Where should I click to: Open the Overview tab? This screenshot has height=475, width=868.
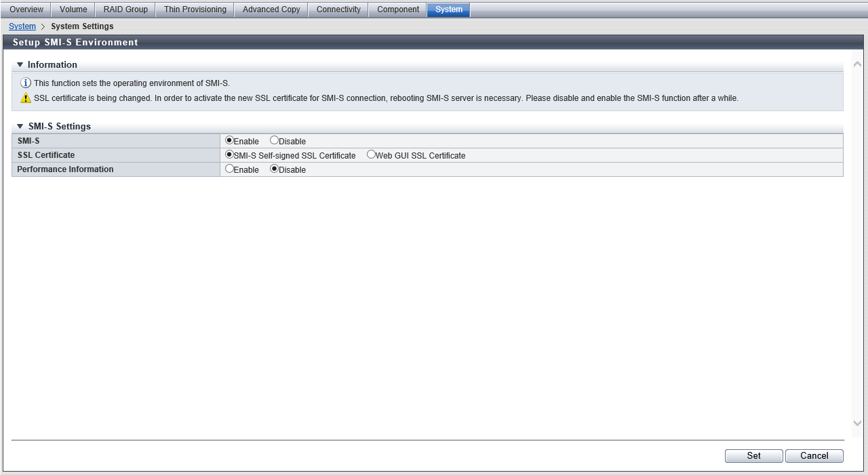coord(26,9)
